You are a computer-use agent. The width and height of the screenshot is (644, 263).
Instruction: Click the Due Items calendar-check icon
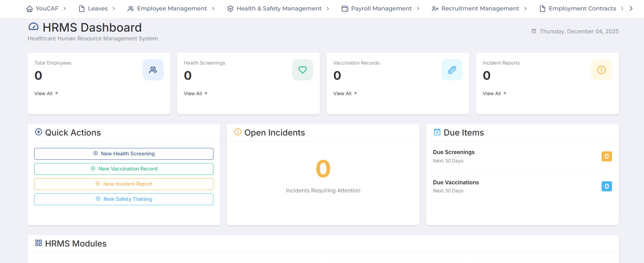pyautogui.click(x=437, y=132)
